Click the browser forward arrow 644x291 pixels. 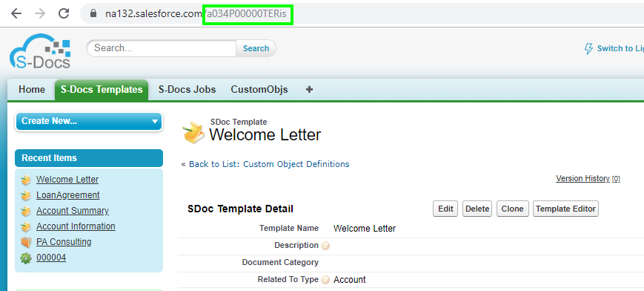click(x=40, y=13)
